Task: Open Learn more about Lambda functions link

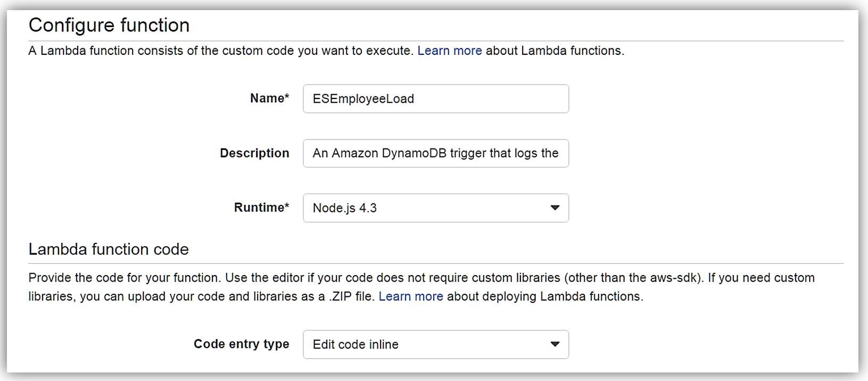Action: click(x=449, y=51)
